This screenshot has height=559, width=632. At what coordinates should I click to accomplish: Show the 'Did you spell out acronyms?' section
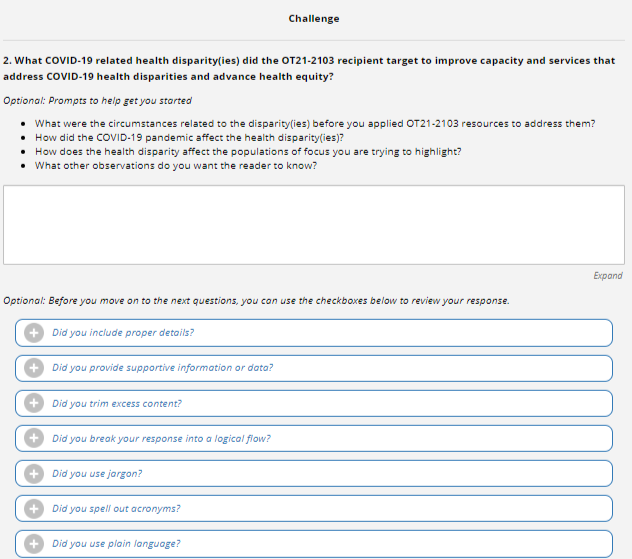tap(116, 508)
